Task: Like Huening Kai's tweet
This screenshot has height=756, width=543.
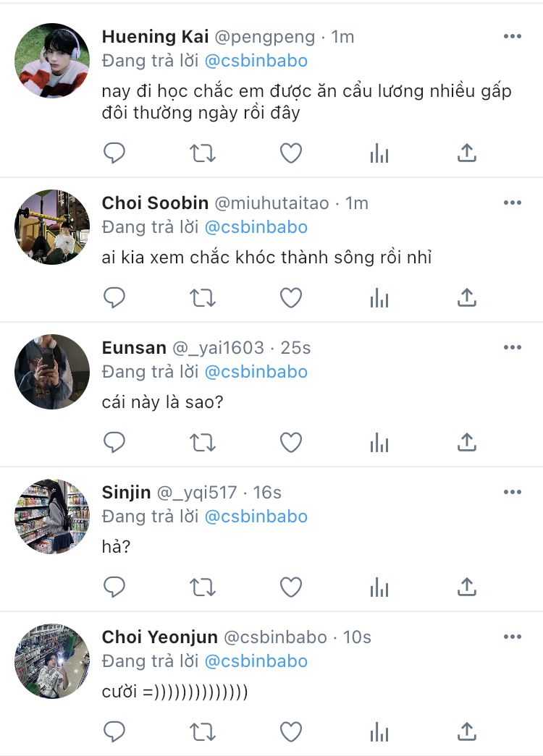Action: click(x=291, y=153)
